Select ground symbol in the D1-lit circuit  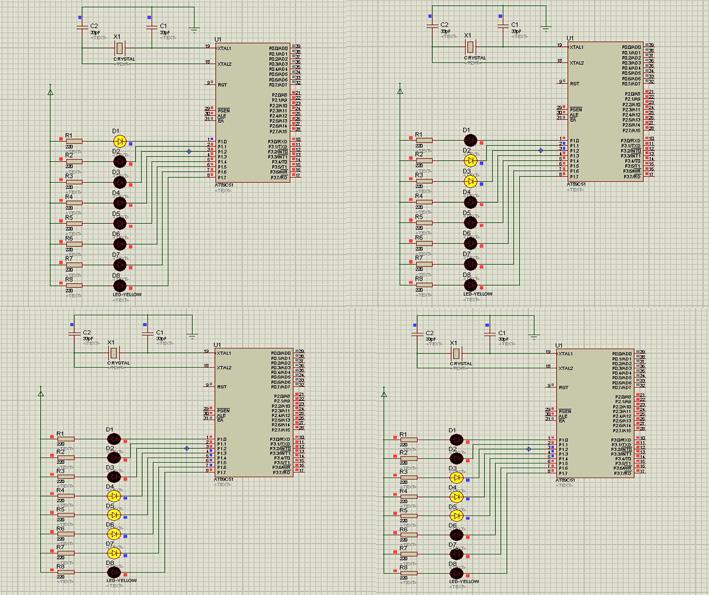pos(194,30)
